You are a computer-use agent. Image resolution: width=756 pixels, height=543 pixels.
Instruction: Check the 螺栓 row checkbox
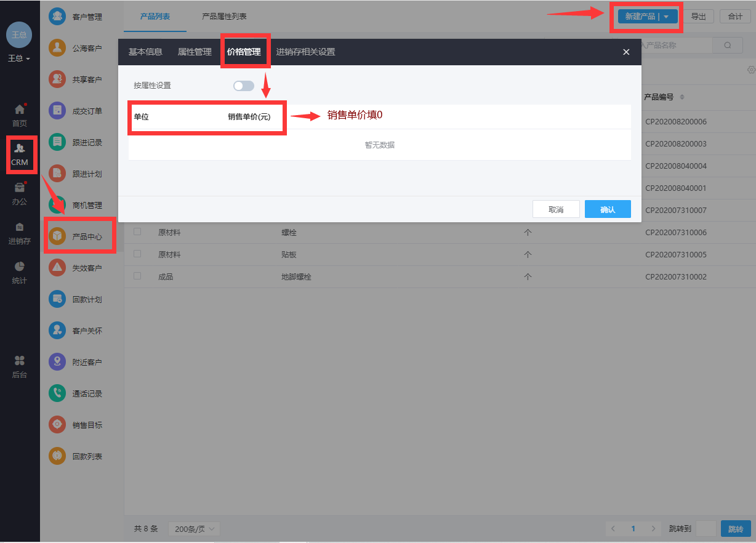[x=137, y=231]
